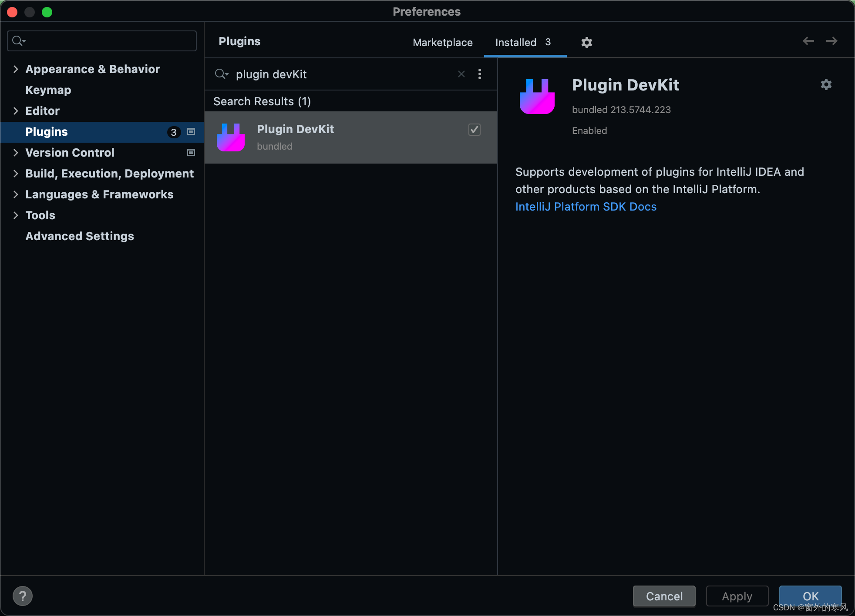This screenshot has height=616, width=855.
Task: Expand Languages & Frameworks node
Action: pyautogui.click(x=16, y=194)
